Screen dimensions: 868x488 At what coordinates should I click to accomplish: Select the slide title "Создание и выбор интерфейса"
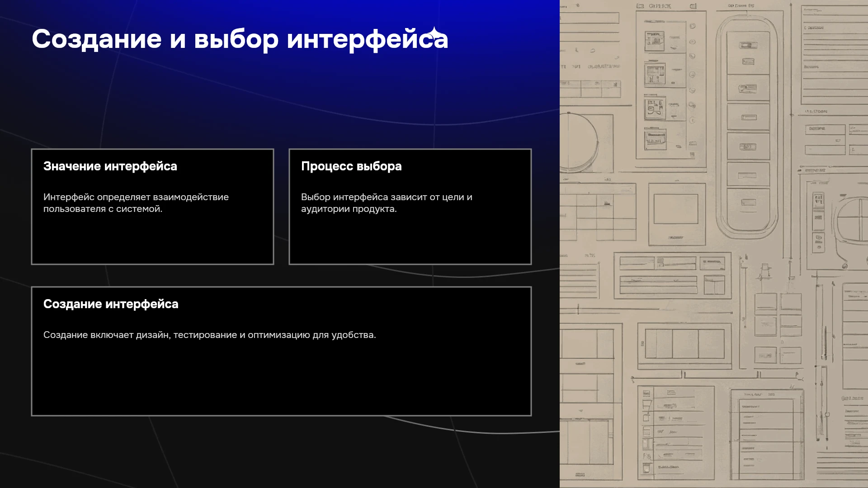(x=240, y=39)
